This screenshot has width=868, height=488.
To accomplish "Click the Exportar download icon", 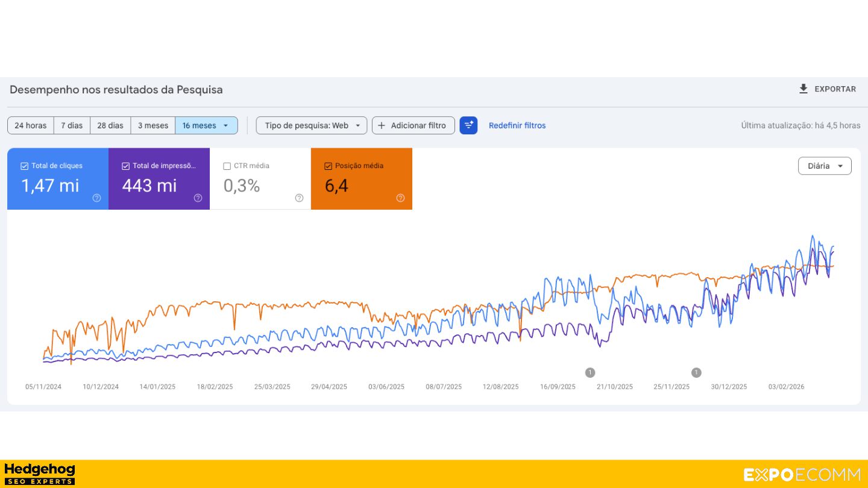I will tap(804, 89).
